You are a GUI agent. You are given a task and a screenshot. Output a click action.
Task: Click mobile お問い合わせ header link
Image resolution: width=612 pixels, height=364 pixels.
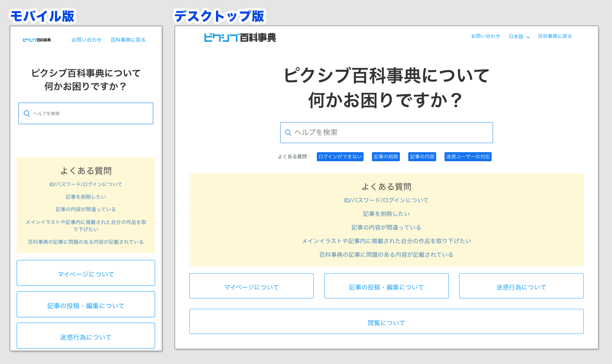(87, 40)
